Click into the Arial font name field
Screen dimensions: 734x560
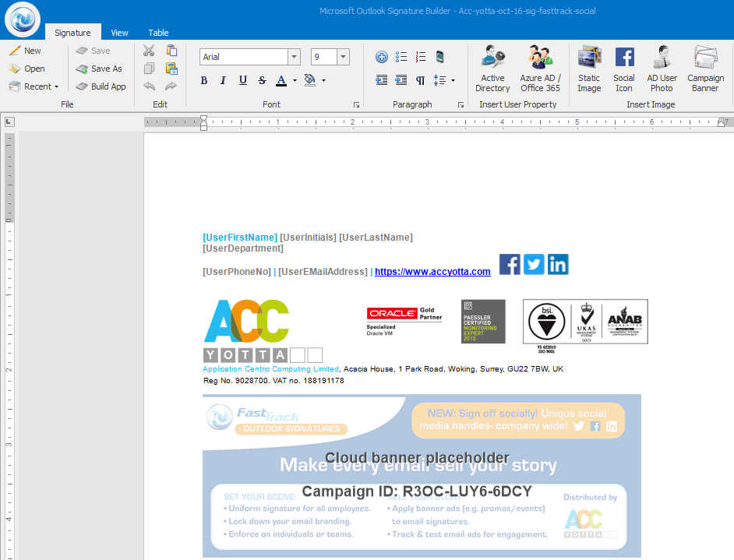pyautogui.click(x=243, y=57)
